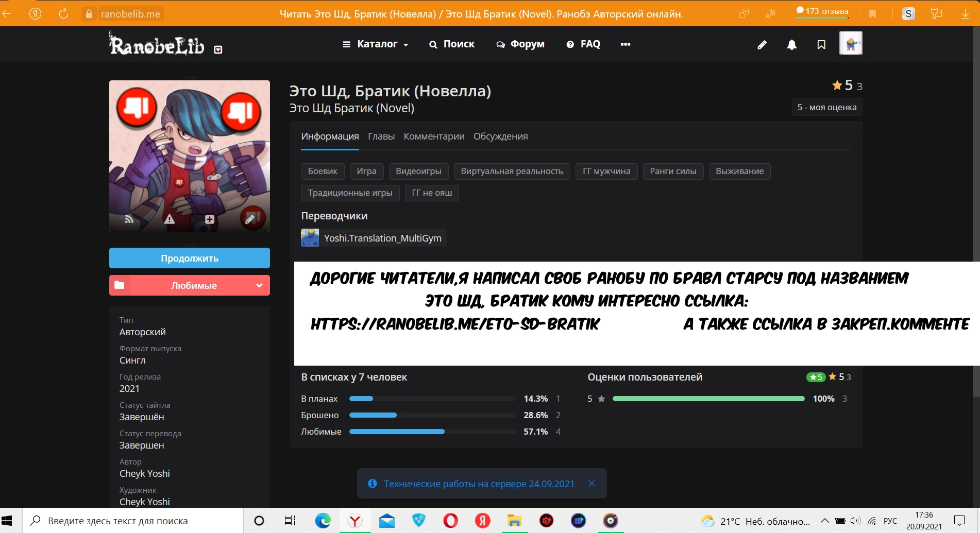Image resolution: width=980 pixels, height=533 pixels.
Task: Click the Боевик genre tag
Action: point(323,171)
